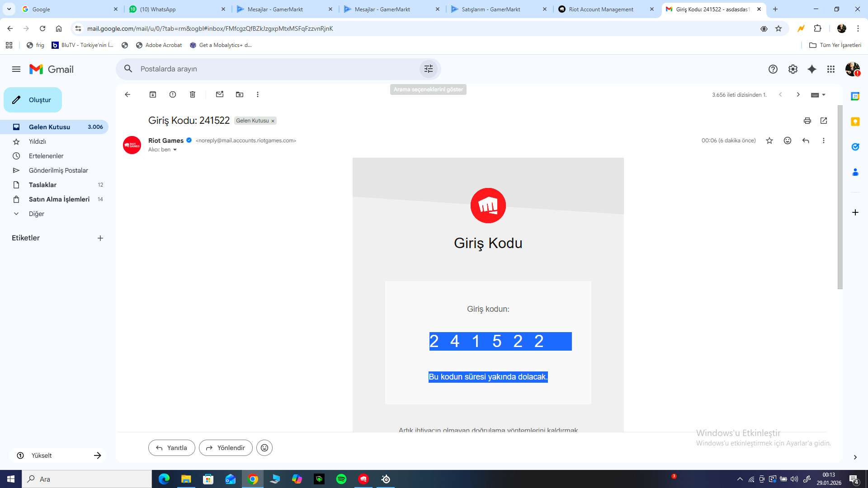This screenshot has height=488, width=868.
Task: Add an emoji reaction to the message header
Action: coord(788,141)
